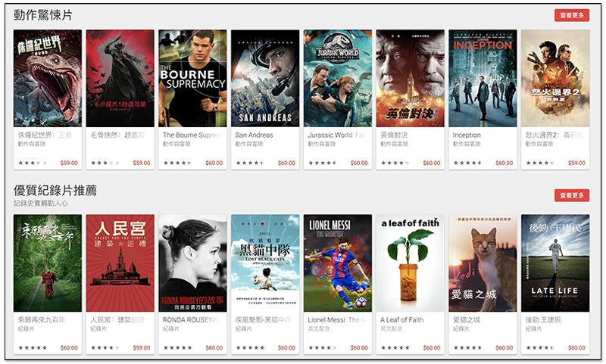The height and width of the screenshot is (364, 606).
Task: Open the 怒火邊界2 movie poster
Action: tap(555, 79)
